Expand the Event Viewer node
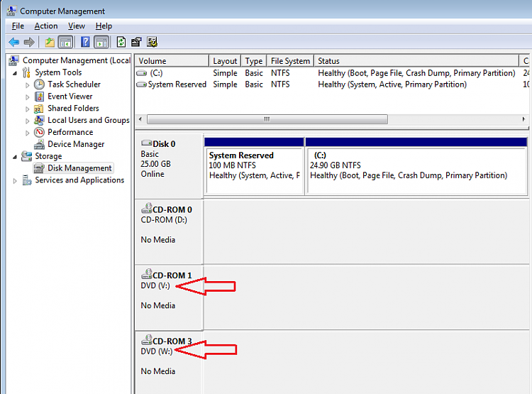The height and width of the screenshot is (394, 532). pyautogui.click(x=28, y=97)
